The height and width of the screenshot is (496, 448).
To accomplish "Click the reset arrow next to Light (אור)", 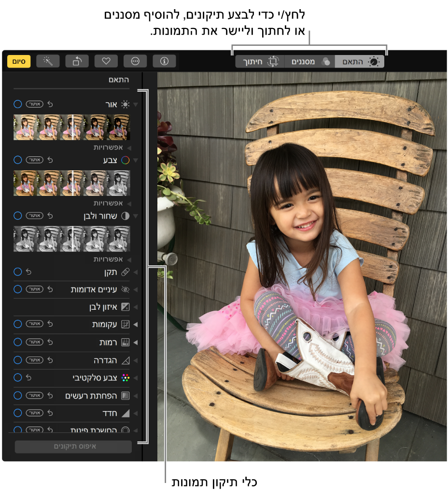I will pos(50,104).
